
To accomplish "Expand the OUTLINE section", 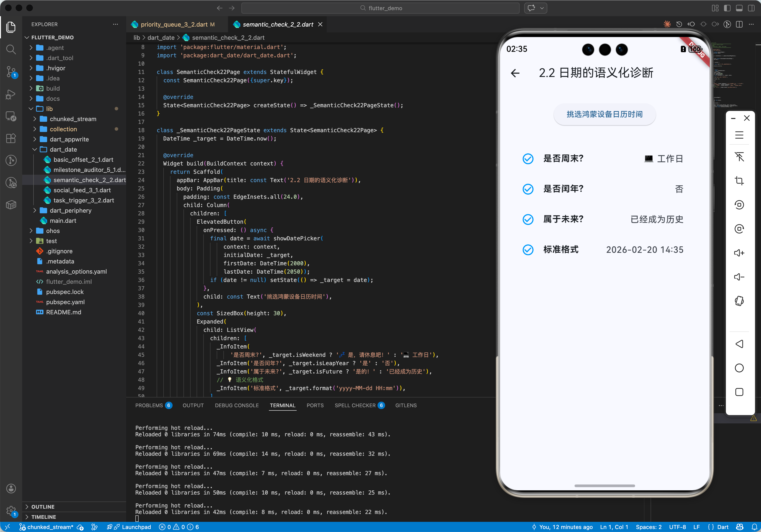I will 43,507.
